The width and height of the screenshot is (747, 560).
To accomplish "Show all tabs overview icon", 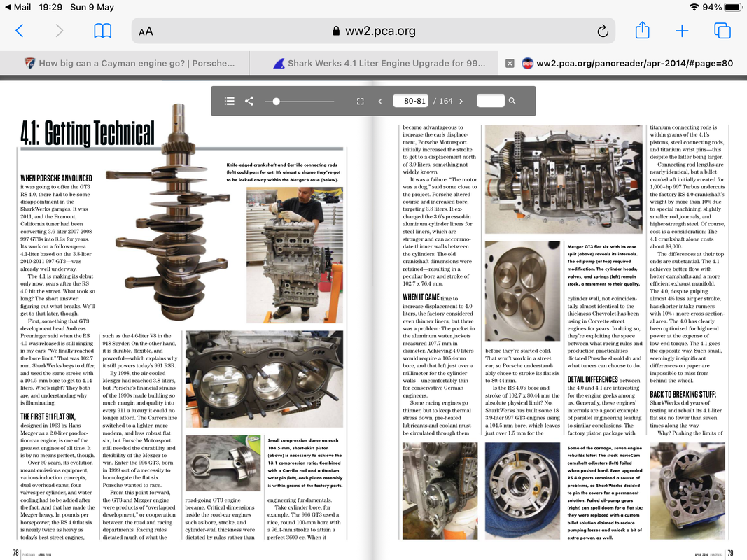I will (x=722, y=31).
